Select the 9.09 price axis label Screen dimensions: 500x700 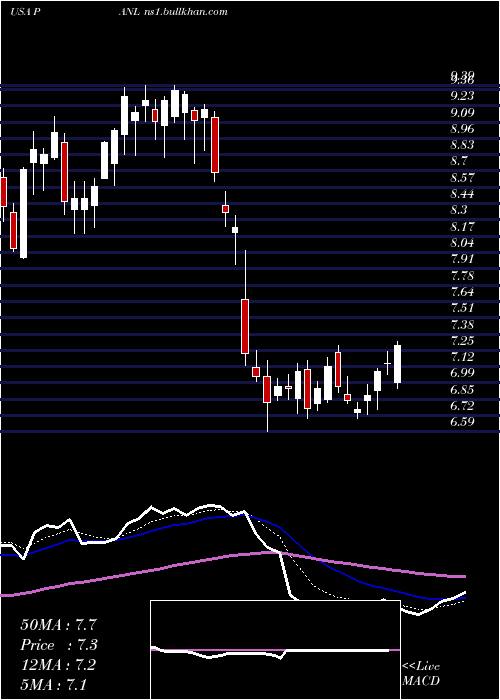pyautogui.click(x=462, y=112)
